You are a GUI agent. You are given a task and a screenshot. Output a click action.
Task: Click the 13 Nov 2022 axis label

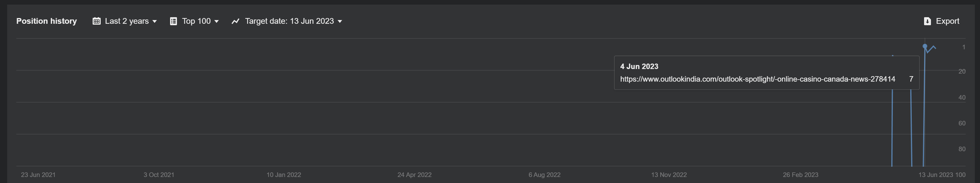[x=669, y=175]
